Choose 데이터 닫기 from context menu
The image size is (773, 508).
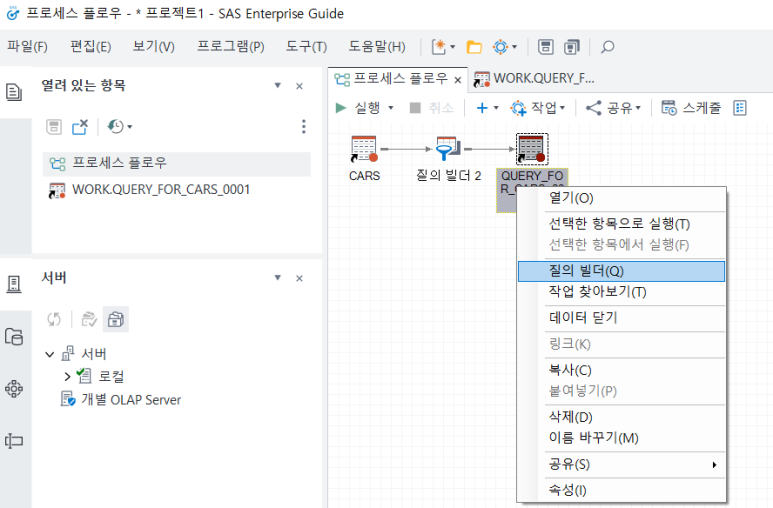point(621,318)
